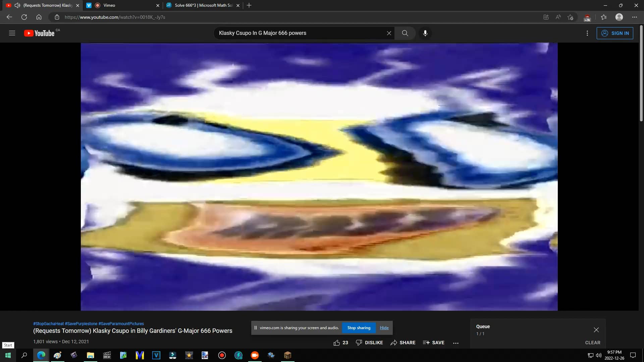644x362 pixels.
Task: Open the #StopGachaHeat hashtag link
Action: tap(48, 323)
